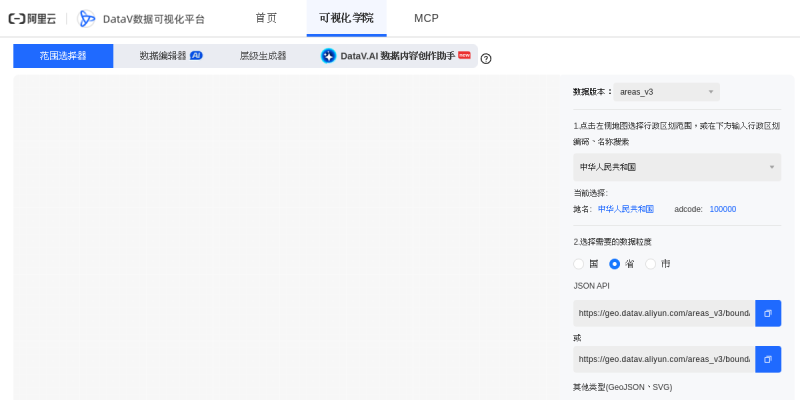800x400 pixels.
Task: Click the 其他类型(GeoJSON、SVG) text
Action: click(622, 387)
